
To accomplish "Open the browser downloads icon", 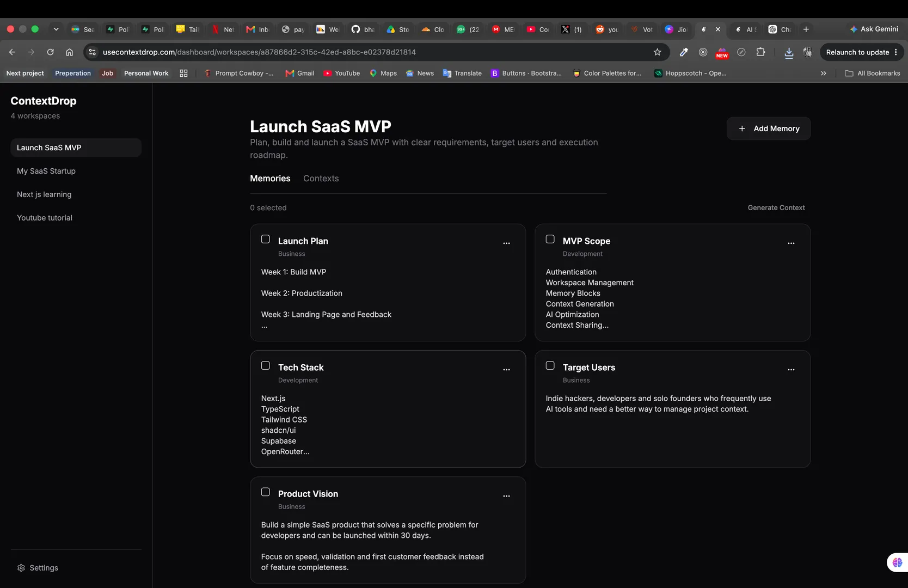I will coord(788,52).
